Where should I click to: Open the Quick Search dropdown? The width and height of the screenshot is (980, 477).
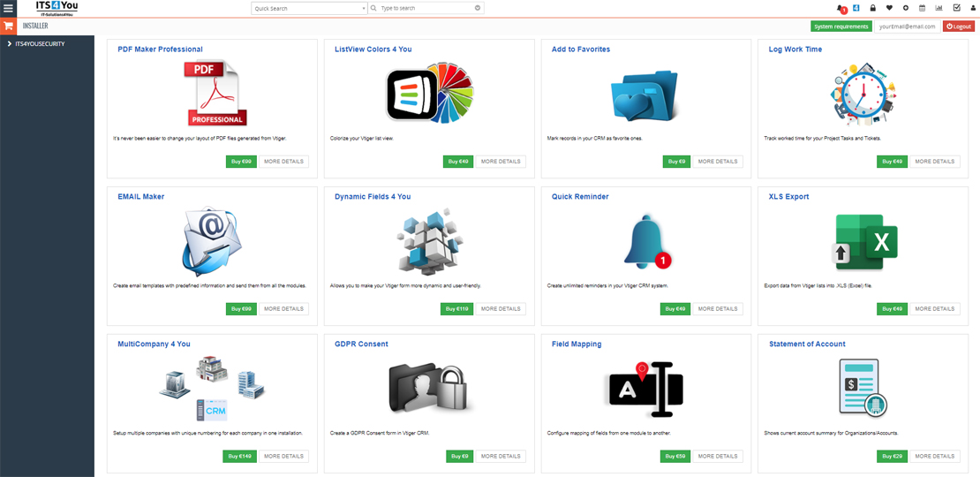click(x=308, y=8)
